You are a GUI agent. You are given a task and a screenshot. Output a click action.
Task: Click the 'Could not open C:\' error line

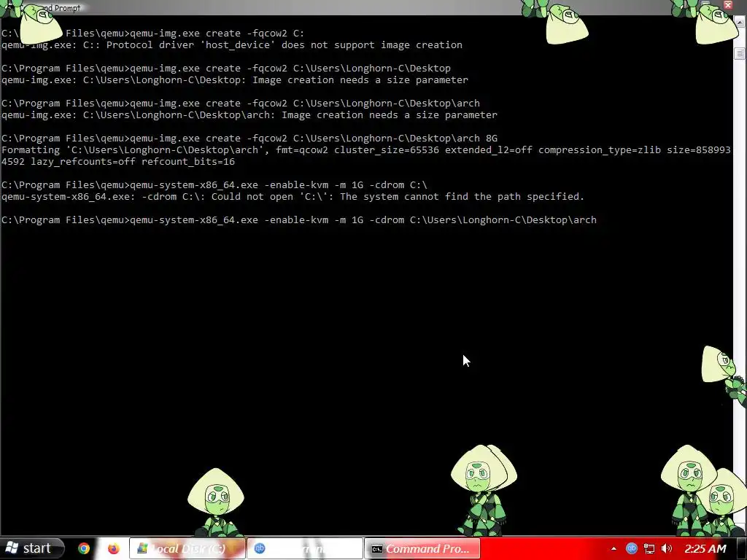(293, 197)
